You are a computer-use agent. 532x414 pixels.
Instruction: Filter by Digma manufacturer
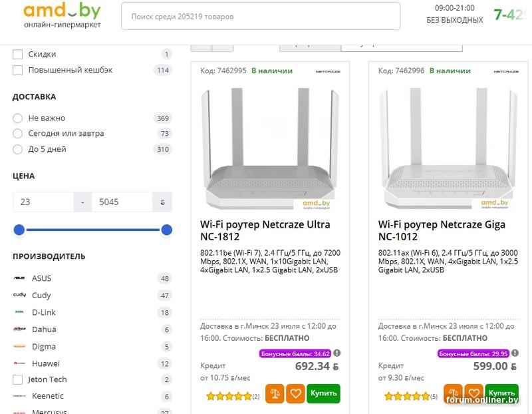44,346
